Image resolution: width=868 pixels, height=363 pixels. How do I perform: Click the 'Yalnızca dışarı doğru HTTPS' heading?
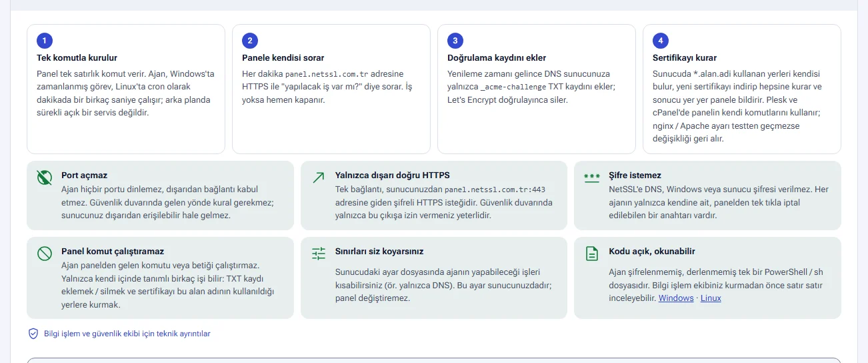pyautogui.click(x=393, y=175)
